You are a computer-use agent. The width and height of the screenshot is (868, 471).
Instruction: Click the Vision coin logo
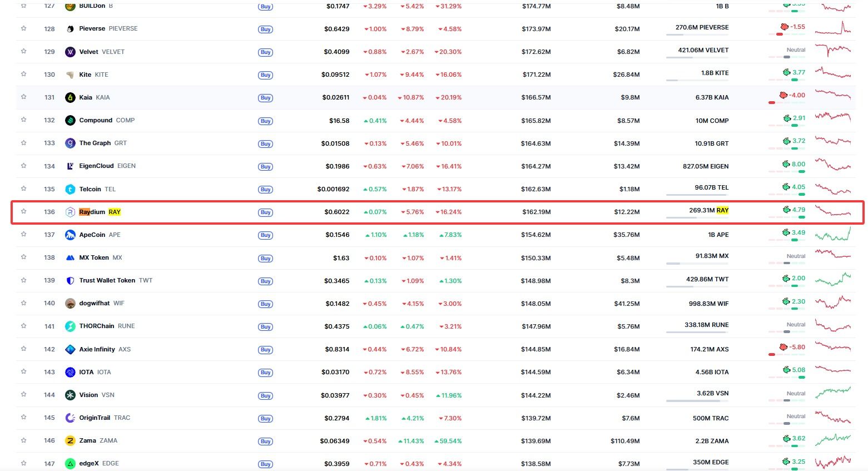[70, 395]
